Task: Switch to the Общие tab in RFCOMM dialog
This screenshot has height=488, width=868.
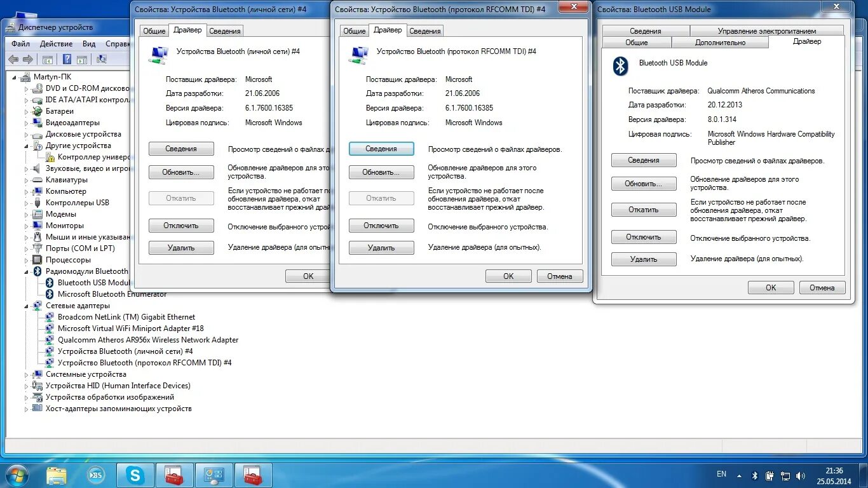Action: [354, 30]
